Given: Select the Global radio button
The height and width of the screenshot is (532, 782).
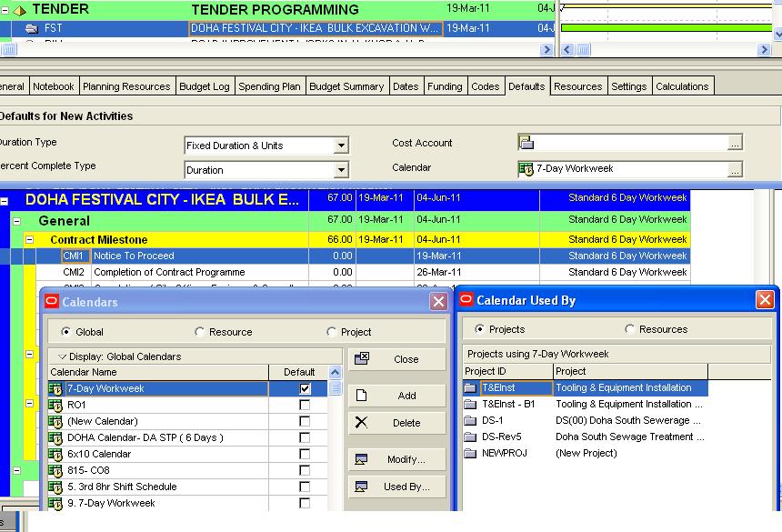Looking at the screenshot, I should [x=65, y=332].
